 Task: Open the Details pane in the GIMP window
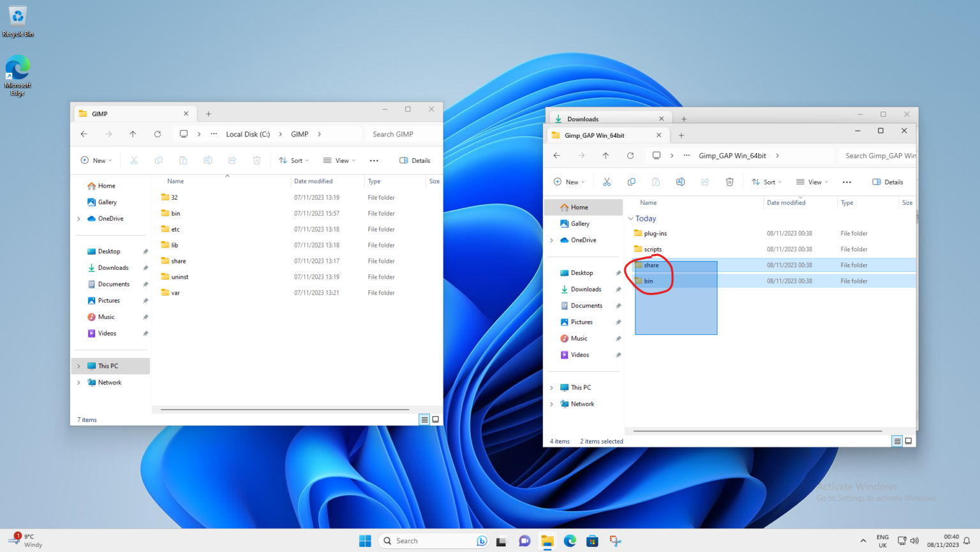tap(414, 160)
